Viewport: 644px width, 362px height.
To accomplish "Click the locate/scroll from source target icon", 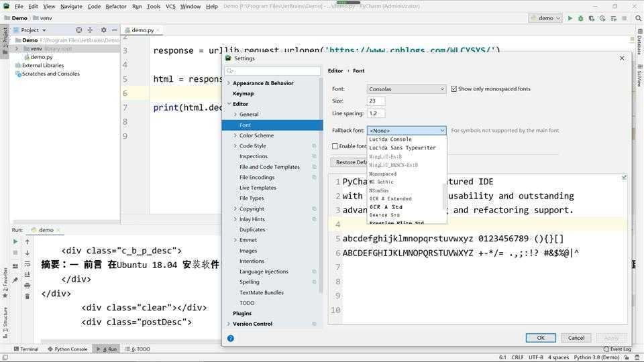I will click(x=78, y=30).
